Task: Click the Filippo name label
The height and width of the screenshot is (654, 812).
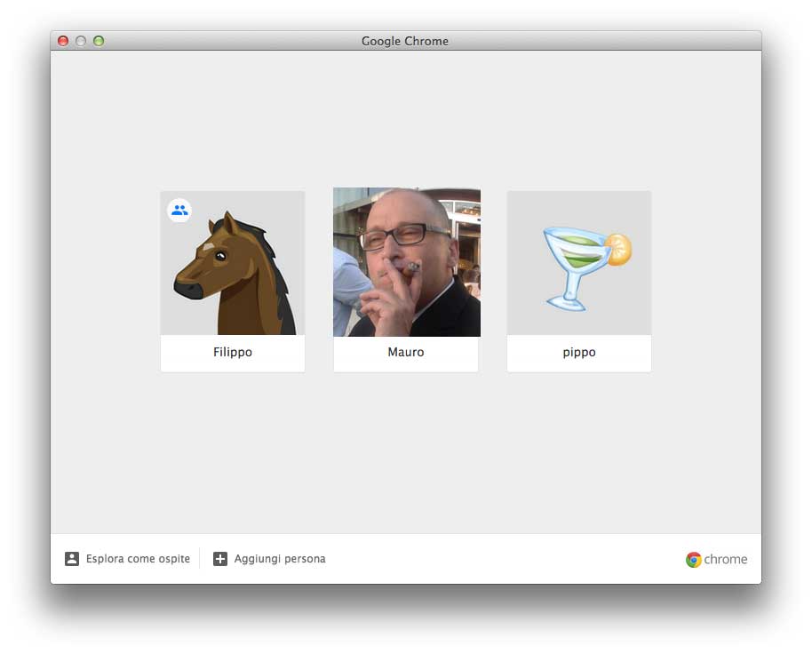Action: (233, 352)
